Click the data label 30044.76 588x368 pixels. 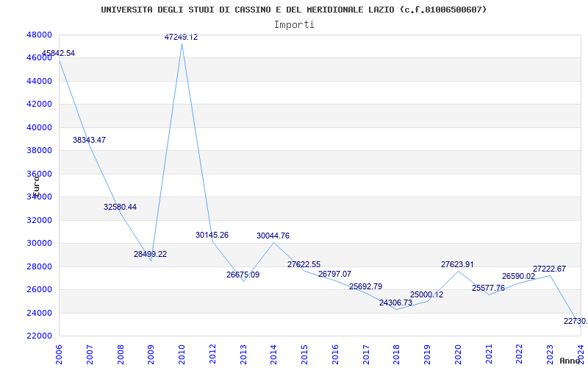[273, 236]
